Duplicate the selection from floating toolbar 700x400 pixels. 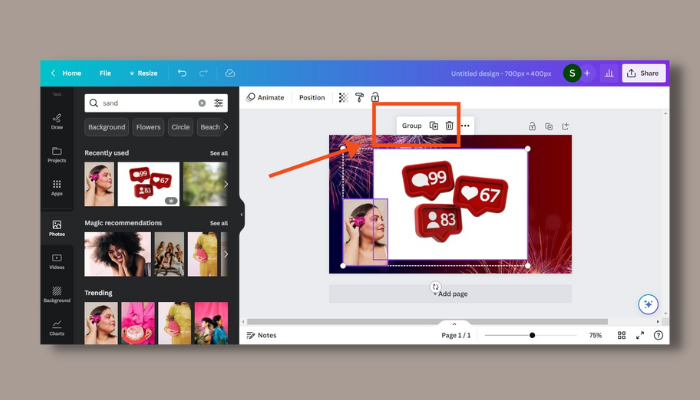(x=433, y=126)
